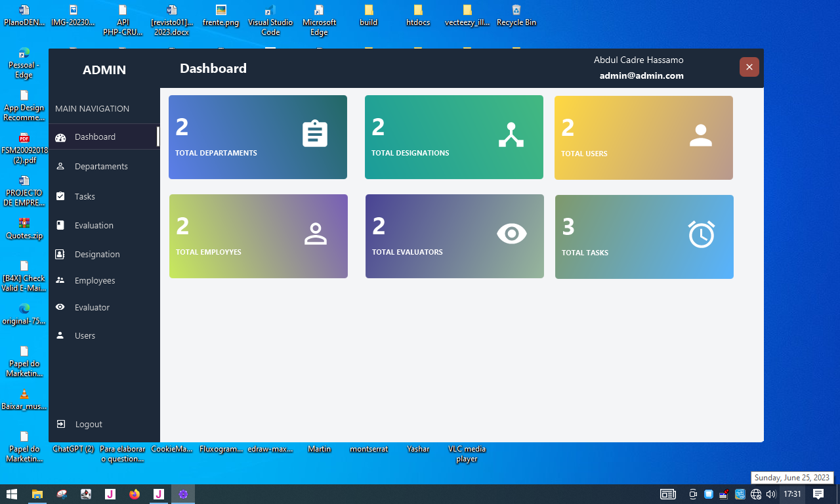Open the htdocs folder on the desktop
The height and width of the screenshot is (504, 840).
pyautogui.click(x=417, y=14)
